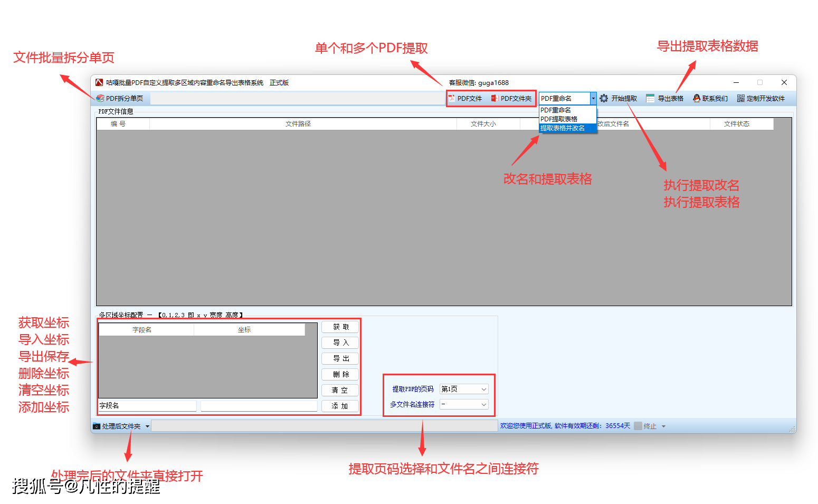Expand the 提取PDF的页码 combo box
Image resolution: width=818 pixels, height=504 pixels.
(484, 389)
